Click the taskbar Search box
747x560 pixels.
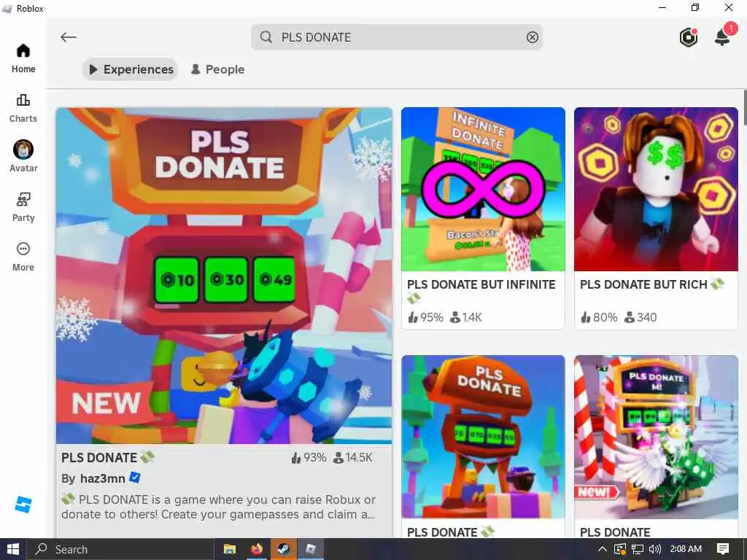120,549
